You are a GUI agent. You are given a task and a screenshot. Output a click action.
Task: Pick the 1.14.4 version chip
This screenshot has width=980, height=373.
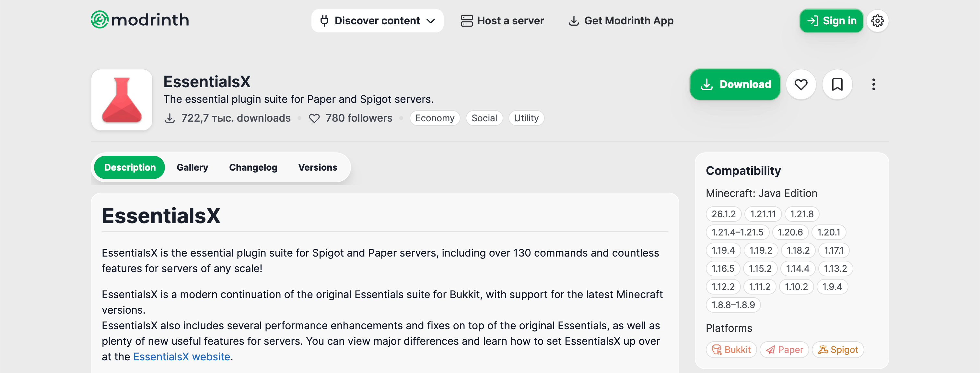pos(798,268)
